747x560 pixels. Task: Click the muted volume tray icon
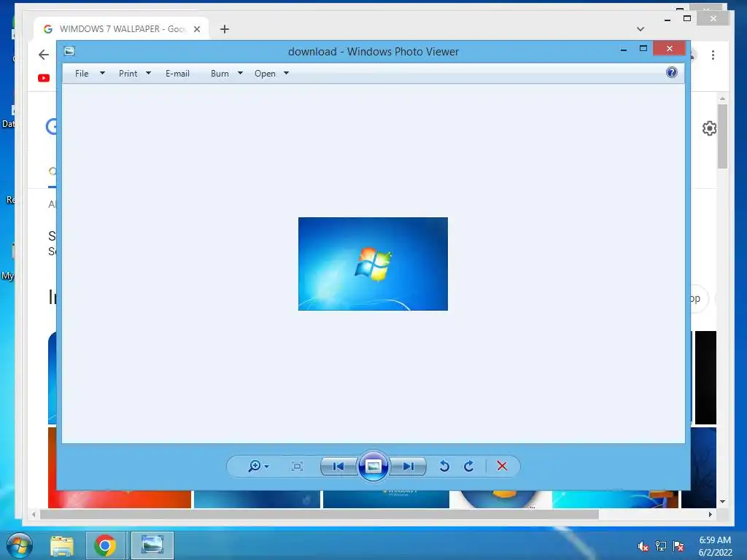pyautogui.click(x=643, y=546)
